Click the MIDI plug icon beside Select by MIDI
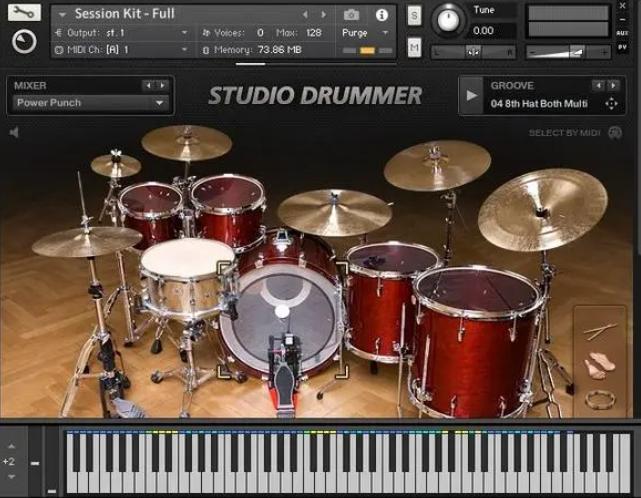This screenshot has width=641, height=498. 615,132
